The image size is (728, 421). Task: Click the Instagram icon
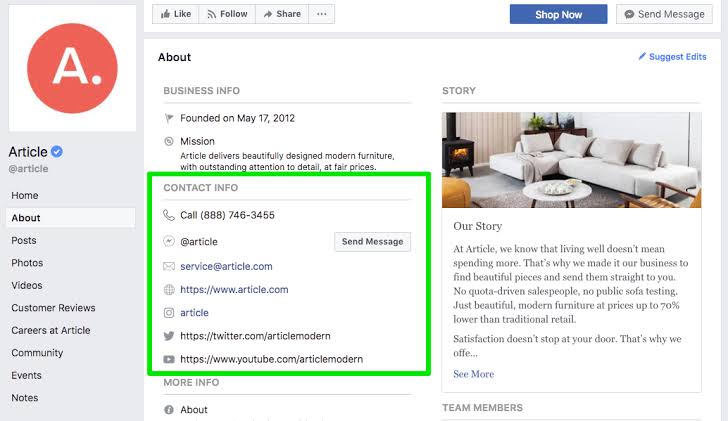169,313
